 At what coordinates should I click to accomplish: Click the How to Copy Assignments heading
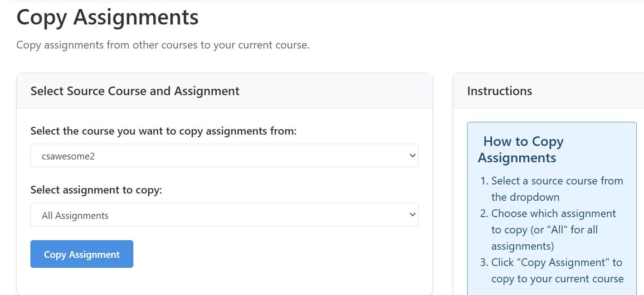point(521,150)
